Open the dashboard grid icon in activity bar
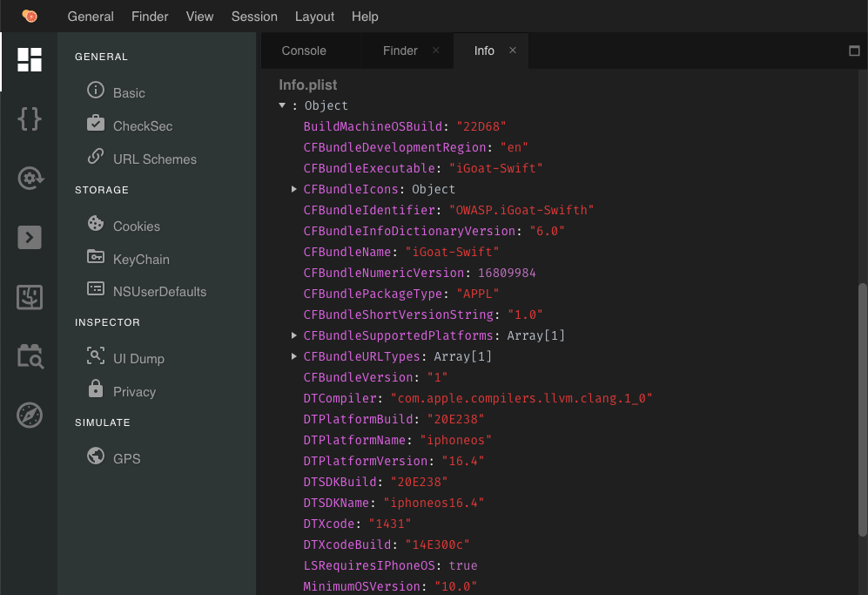Viewport: 868px width, 595px height. (x=29, y=60)
